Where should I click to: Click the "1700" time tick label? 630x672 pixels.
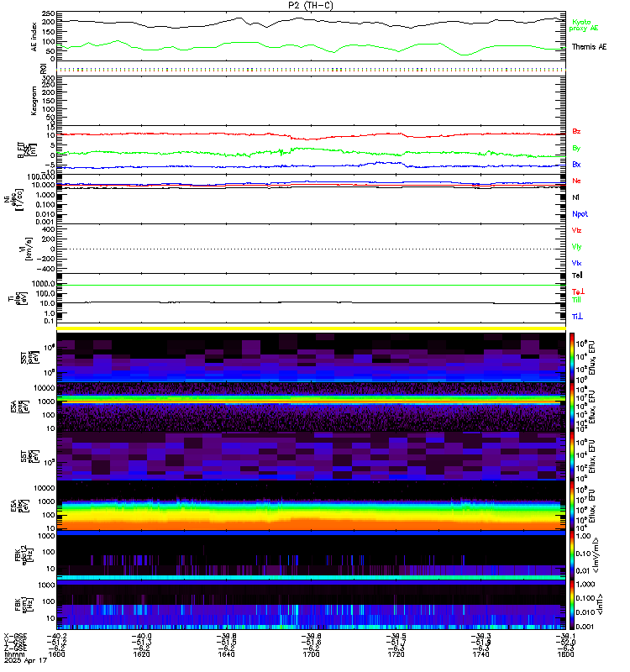311,654
